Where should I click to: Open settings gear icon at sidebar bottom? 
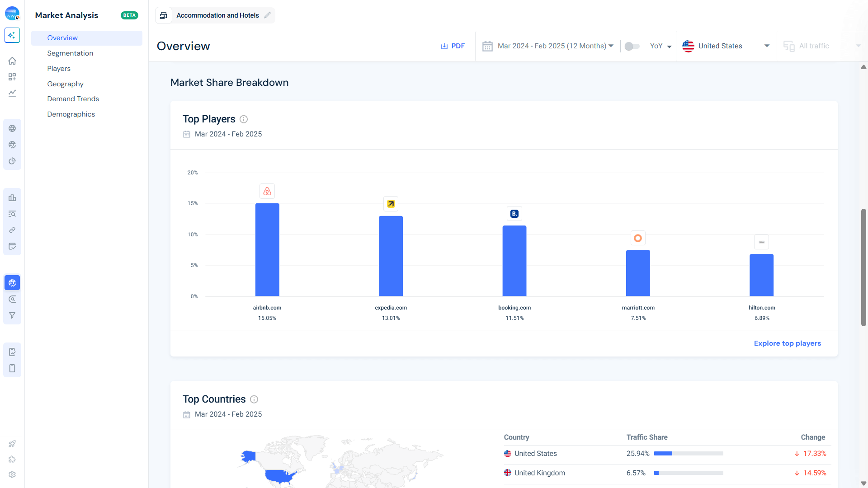coord(12,474)
